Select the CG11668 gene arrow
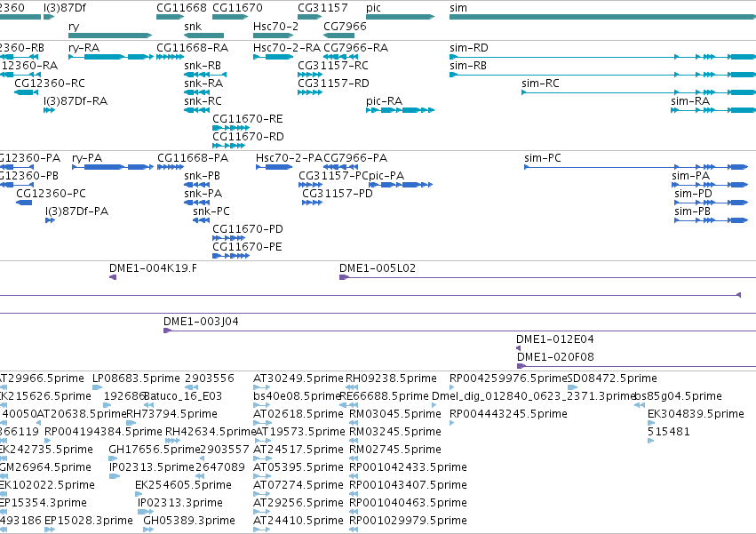 [x=171, y=17]
